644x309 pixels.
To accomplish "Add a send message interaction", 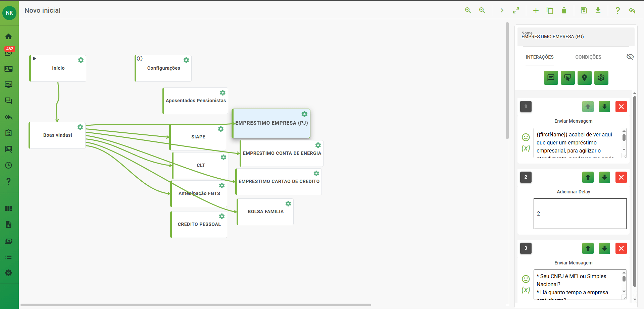I will click(551, 78).
